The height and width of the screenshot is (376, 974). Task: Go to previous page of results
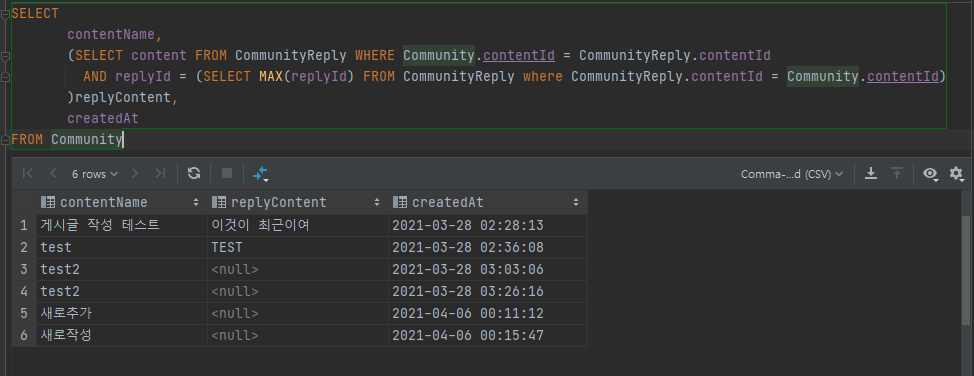pos(53,174)
